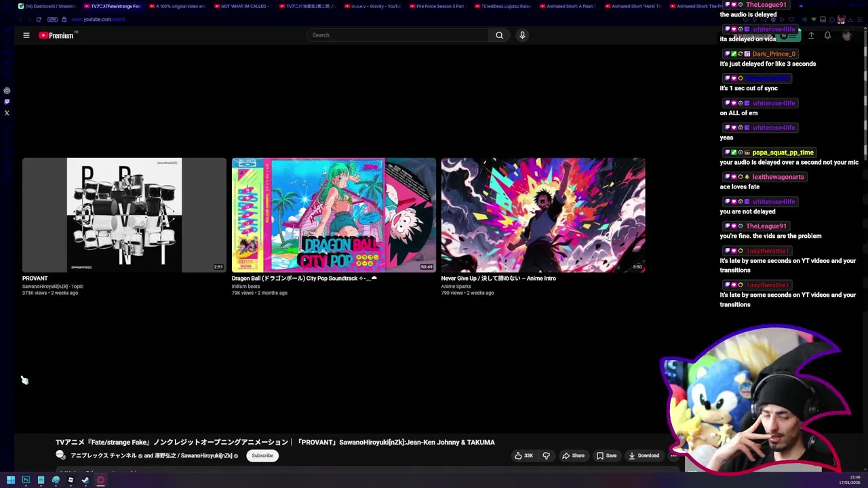Switch to the 'm.o.e.v - Gravity' tab
This screenshot has height=488, width=868.
373,6
